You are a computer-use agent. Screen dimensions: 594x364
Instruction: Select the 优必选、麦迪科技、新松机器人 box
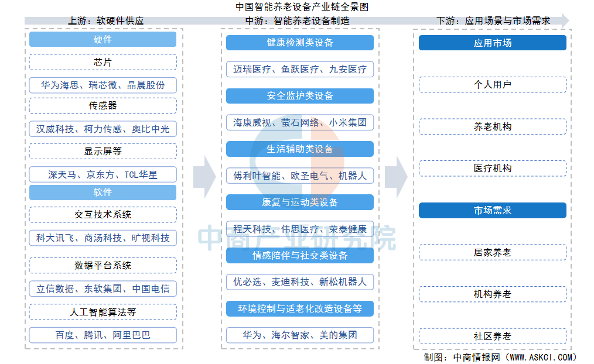tap(299, 281)
